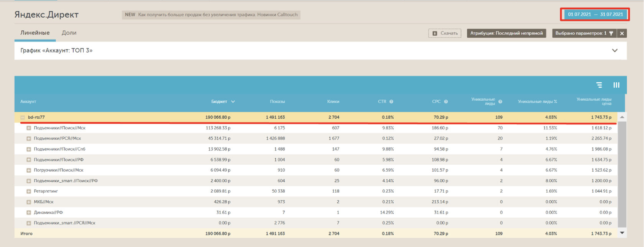Click the CPC help question icon
The width and height of the screenshot is (644, 247).
point(446,101)
